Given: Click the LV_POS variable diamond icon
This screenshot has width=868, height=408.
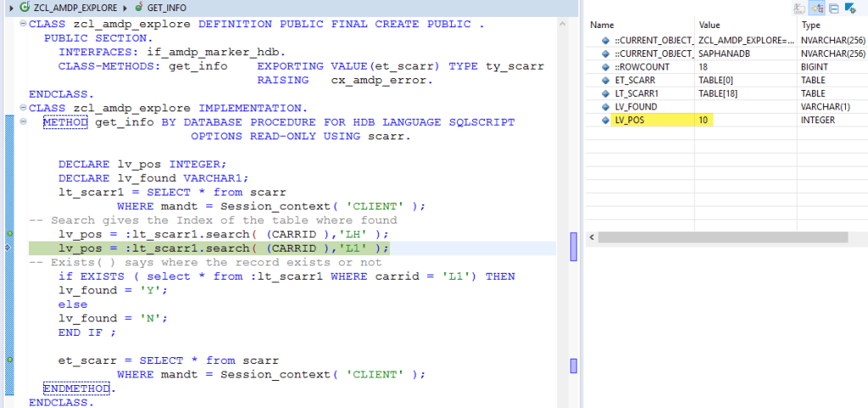Looking at the screenshot, I should tap(606, 121).
